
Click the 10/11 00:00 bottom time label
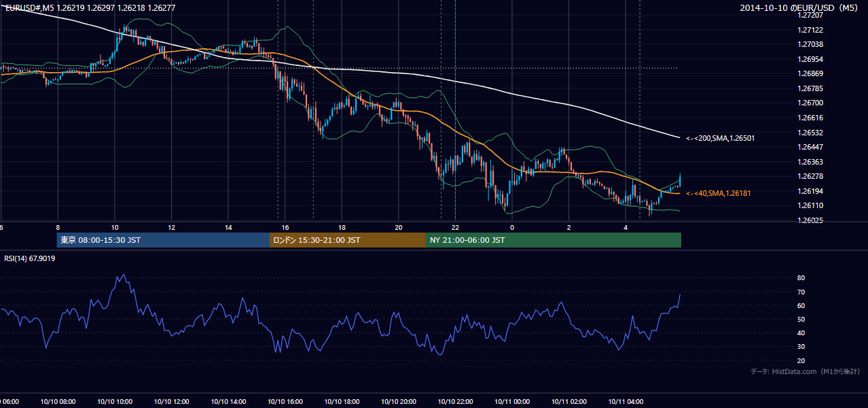pos(512,402)
